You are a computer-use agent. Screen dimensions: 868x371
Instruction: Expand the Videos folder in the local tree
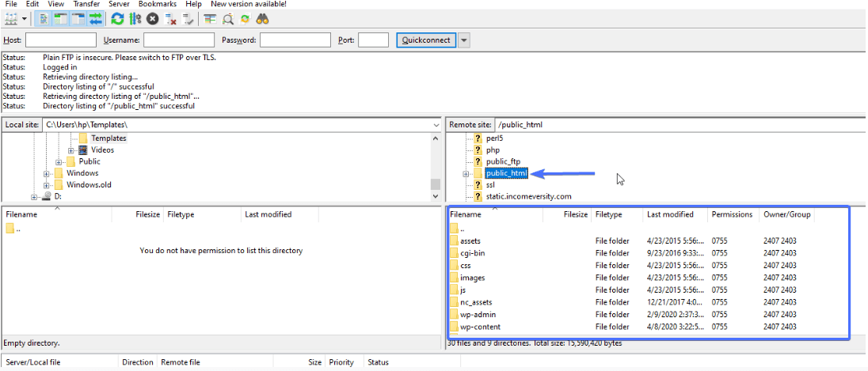click(x=70, y=150)
